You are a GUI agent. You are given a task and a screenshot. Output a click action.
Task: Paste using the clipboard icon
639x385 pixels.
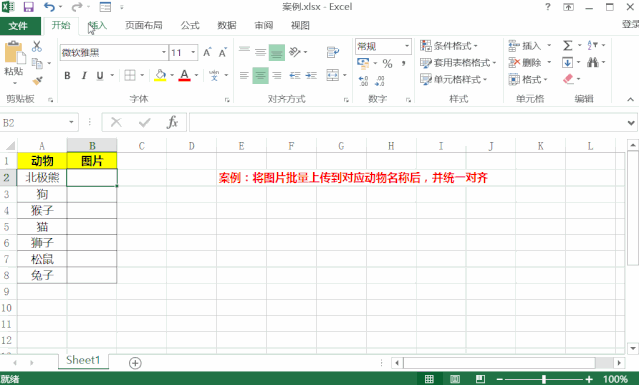tap(14, 53)
